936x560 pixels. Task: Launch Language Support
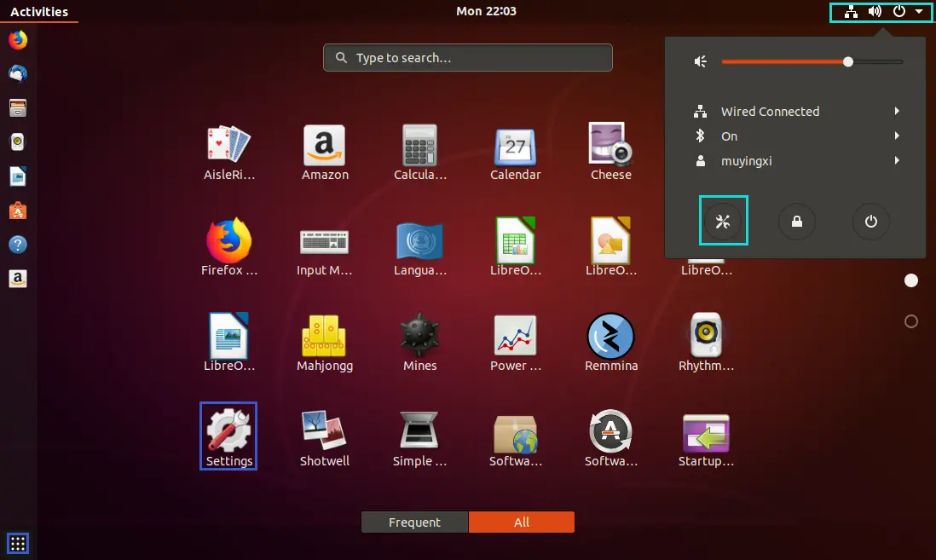click(x=419, y=247)
